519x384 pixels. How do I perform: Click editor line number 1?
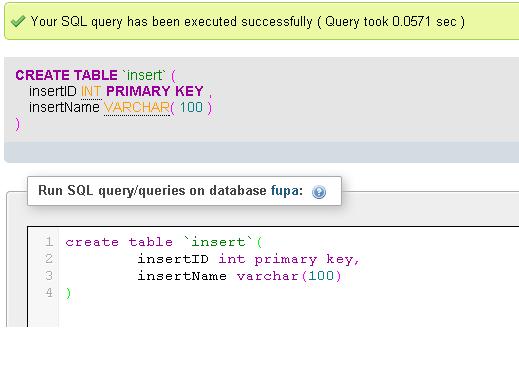tap(49, 242)
